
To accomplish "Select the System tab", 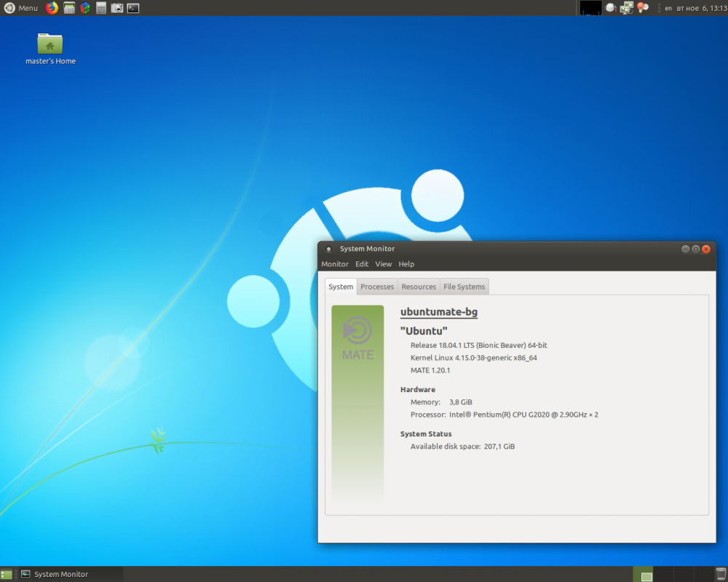I will click(x=341, y=287).
